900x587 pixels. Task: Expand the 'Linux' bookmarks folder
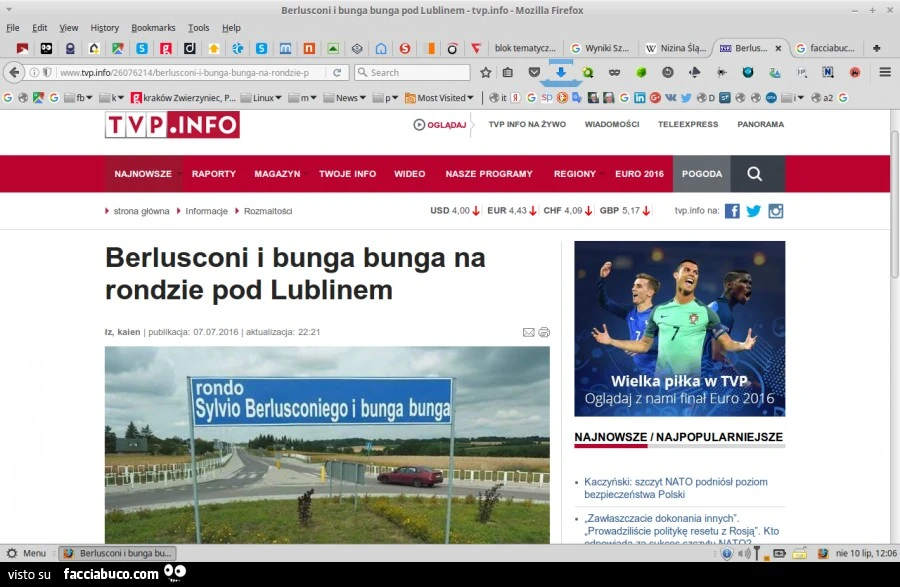(x=261, y=98)
